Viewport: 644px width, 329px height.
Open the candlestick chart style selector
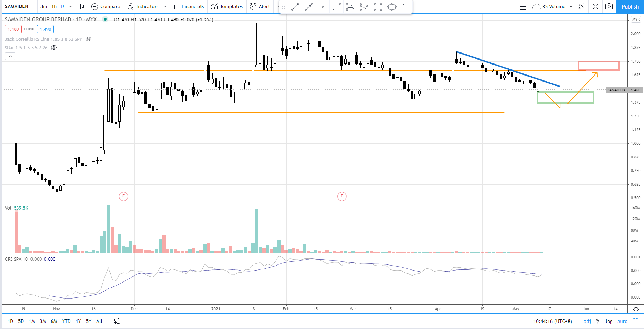[x=81, y=6]
